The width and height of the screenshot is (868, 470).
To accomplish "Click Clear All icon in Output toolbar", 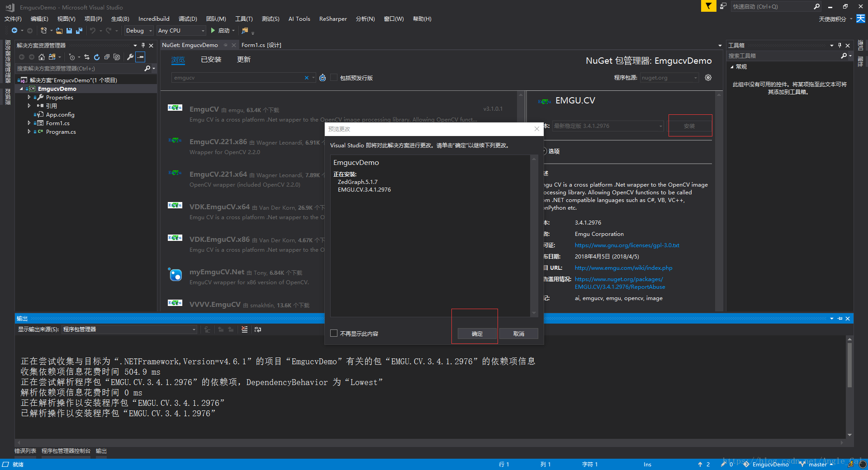I will [x=245, y=329].
